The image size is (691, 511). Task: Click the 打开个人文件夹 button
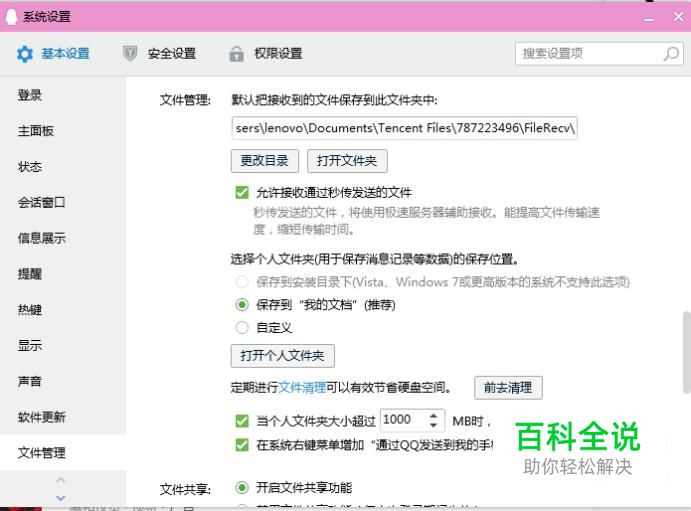pos(282,355)
